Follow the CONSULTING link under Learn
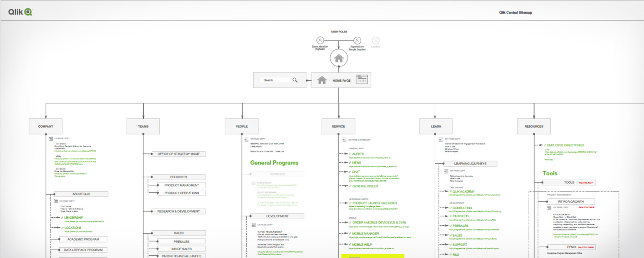 462,208
